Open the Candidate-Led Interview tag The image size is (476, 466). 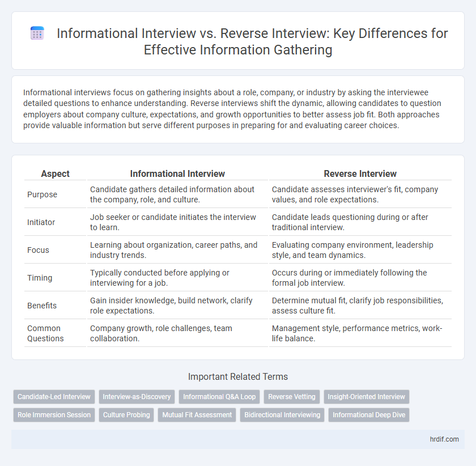coord(54,397)
